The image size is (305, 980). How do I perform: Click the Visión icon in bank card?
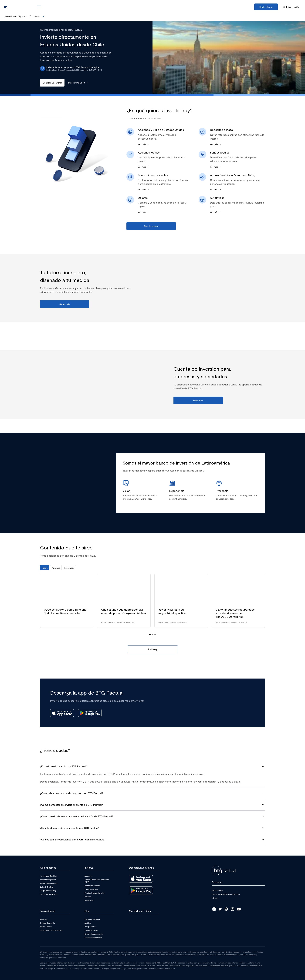126,483
